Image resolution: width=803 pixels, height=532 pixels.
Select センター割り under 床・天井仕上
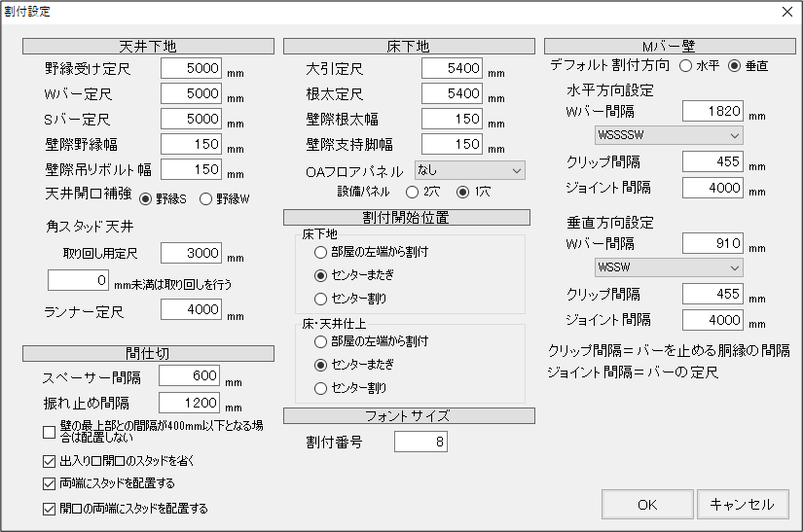[x=321, y=388]
